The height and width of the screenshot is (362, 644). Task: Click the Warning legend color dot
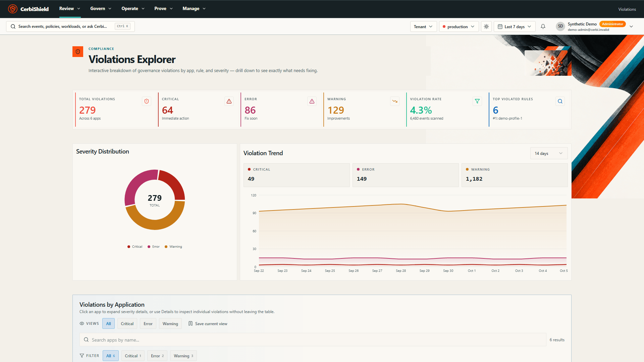point(166,247)
